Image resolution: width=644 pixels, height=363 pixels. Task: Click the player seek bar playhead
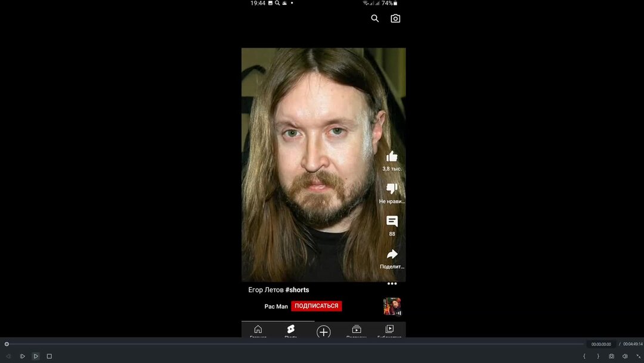[7, 344]
